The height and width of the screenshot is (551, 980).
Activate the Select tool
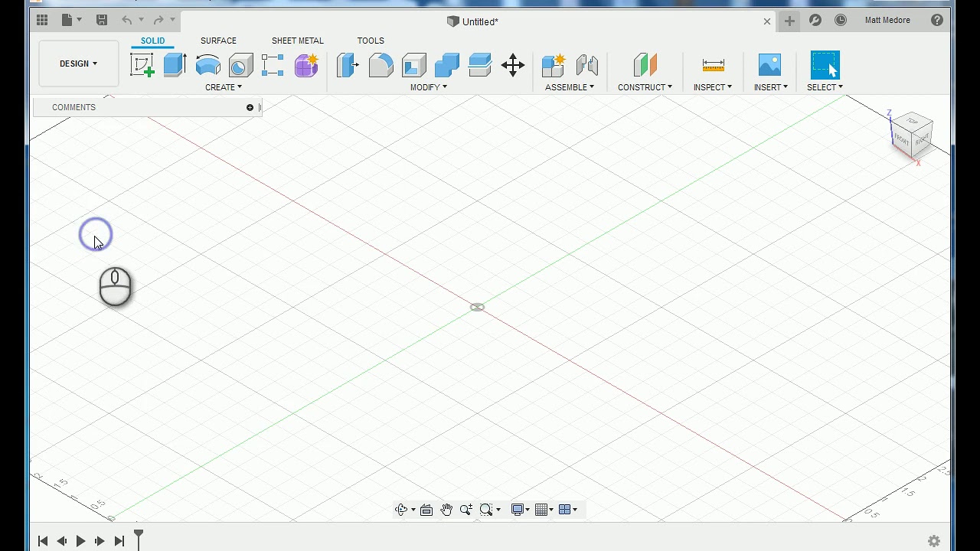coord(825,65)
